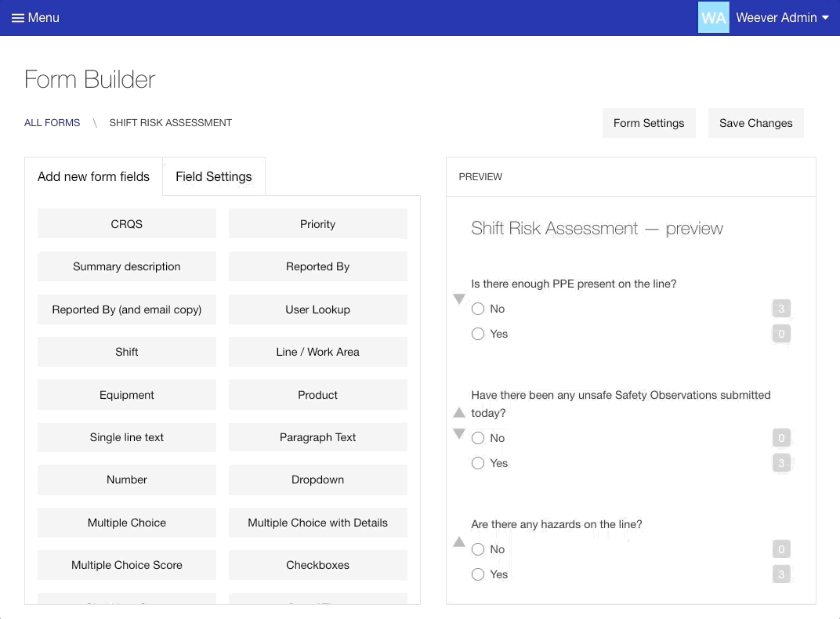Screen dimensions: 840x619
Task: Go back to ALL FORMS link
Action: (x=52, y=123)
